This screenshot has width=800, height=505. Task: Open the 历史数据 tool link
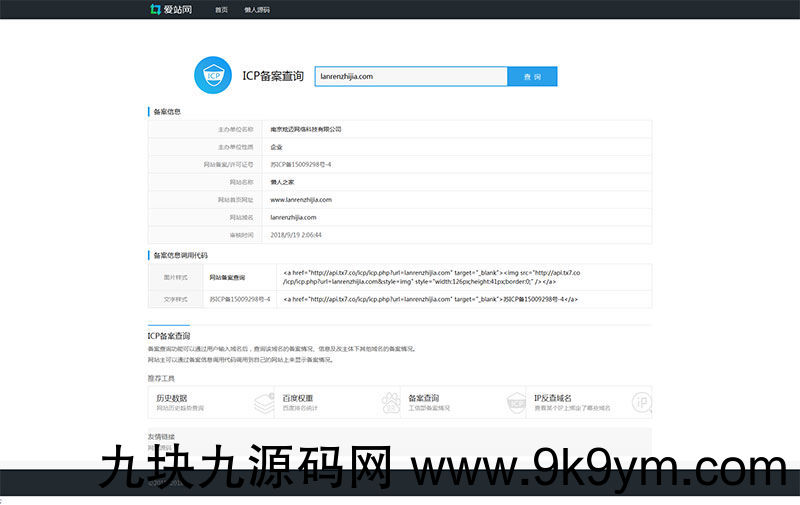(172, 398)
